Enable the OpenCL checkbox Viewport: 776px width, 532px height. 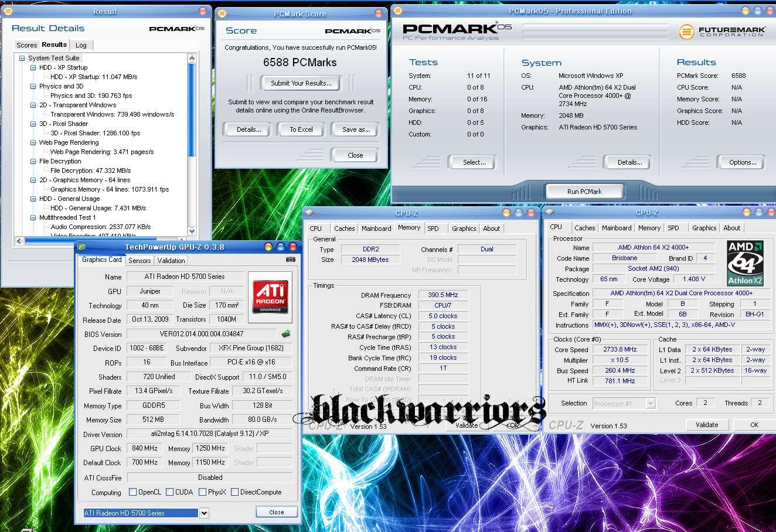point(132,492)
